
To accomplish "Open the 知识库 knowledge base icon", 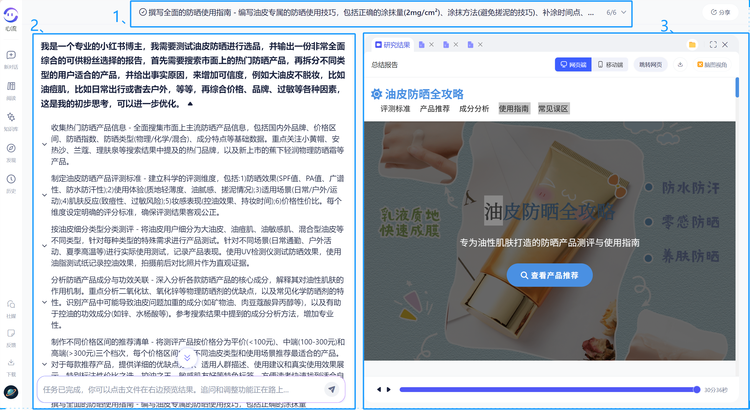I will (x=11, y=117).
